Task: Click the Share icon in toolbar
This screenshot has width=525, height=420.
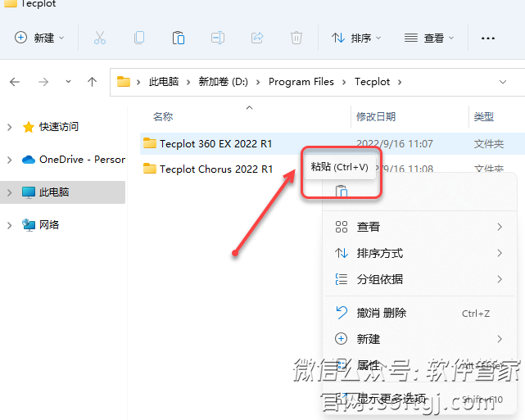Action: point(257,38)
